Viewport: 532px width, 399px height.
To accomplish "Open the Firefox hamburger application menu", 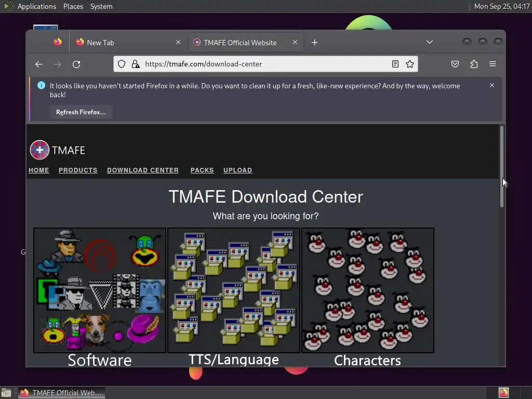I will click(x=493, y=64).
